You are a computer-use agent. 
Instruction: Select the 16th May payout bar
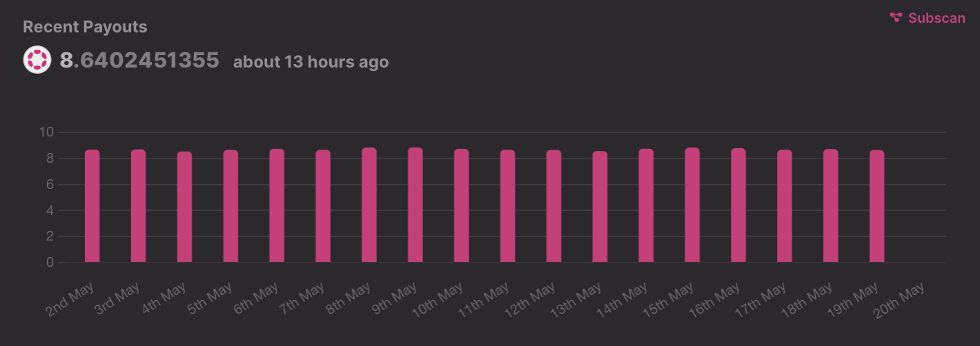(x=738, y=205)
